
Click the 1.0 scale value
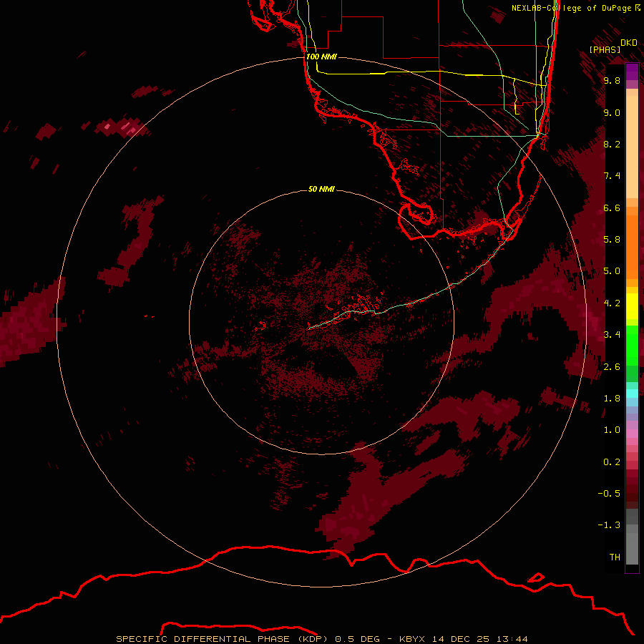(612, 430)
